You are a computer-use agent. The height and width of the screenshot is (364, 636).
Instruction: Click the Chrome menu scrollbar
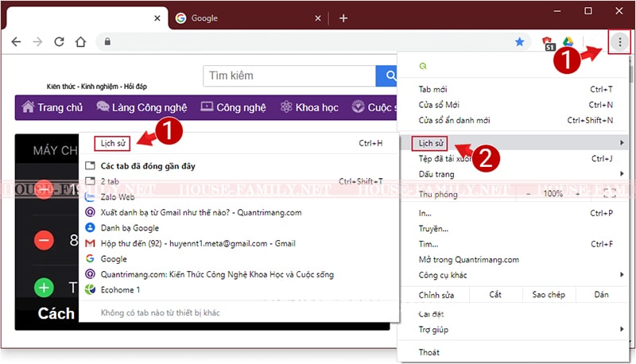click(630, 73)
